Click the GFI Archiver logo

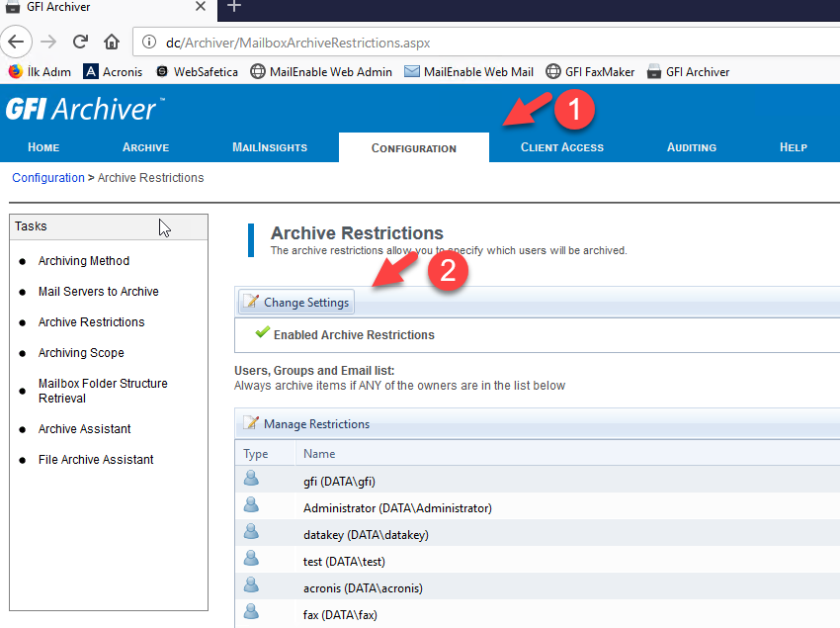pyautogui.click(x=85, y=109)
